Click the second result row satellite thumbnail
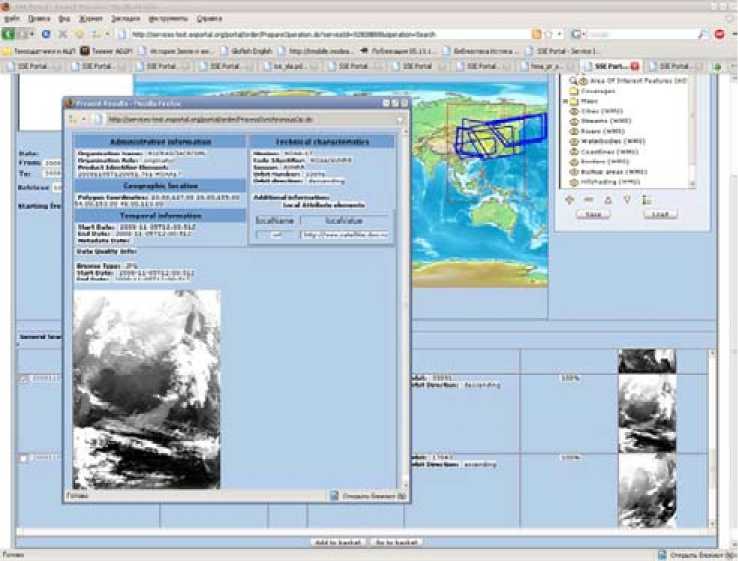Viewport: 738px width, 561px height. (x=647, y=491)
